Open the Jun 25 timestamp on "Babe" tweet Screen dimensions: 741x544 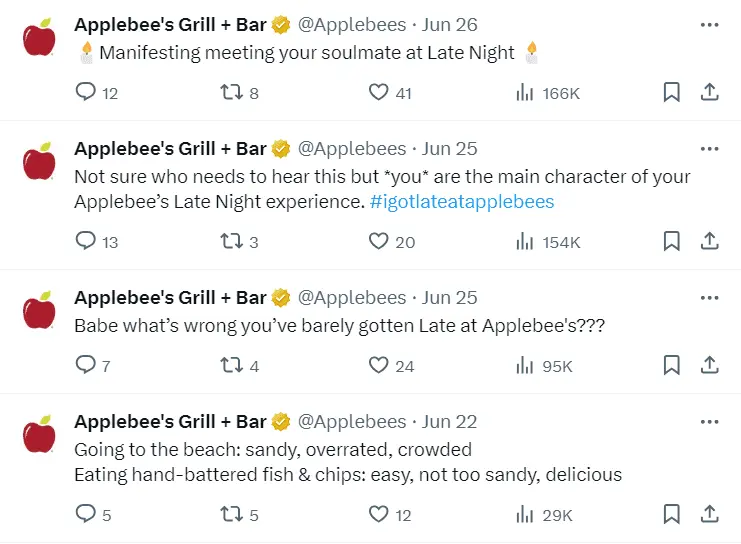pos(450,298)
